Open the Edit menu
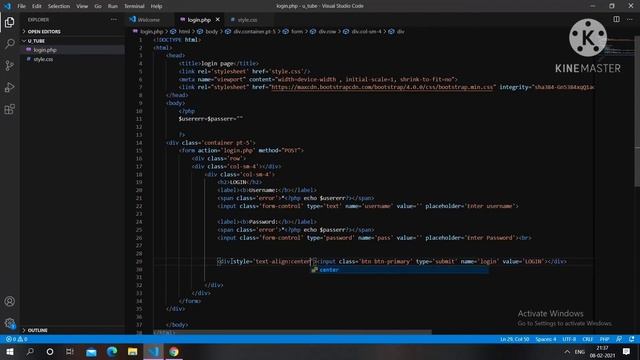 click(x=37, y=6)
